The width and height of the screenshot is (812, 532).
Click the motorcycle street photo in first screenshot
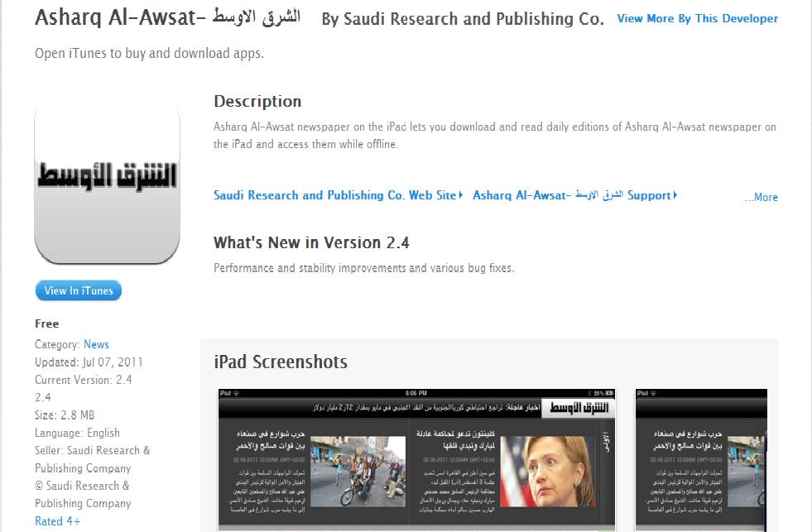pyautogui.click(x=358, y=472)
